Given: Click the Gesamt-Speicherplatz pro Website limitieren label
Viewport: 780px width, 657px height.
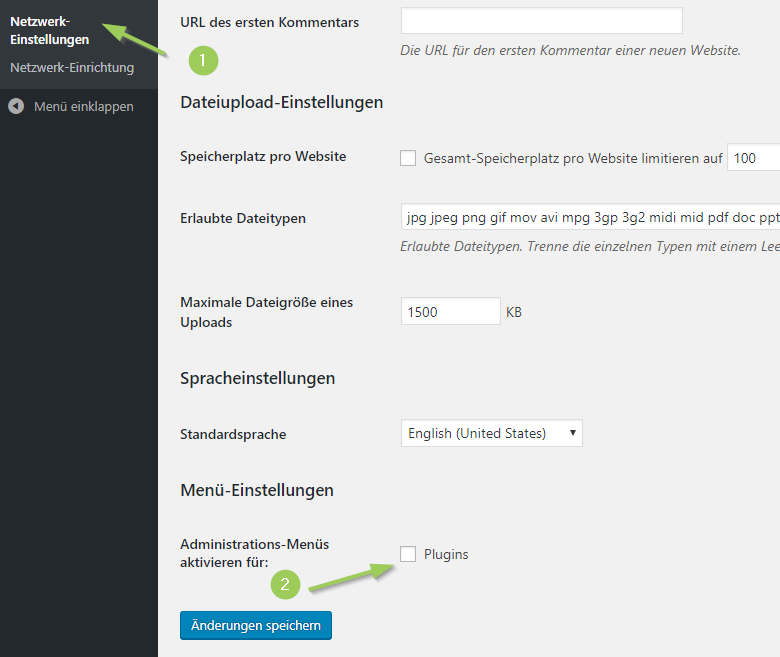Looking at the screenshot, I should pos(573,158).
